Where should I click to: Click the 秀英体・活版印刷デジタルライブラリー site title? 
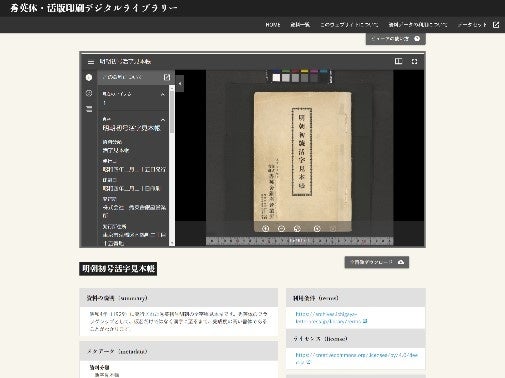pos(94,8)
